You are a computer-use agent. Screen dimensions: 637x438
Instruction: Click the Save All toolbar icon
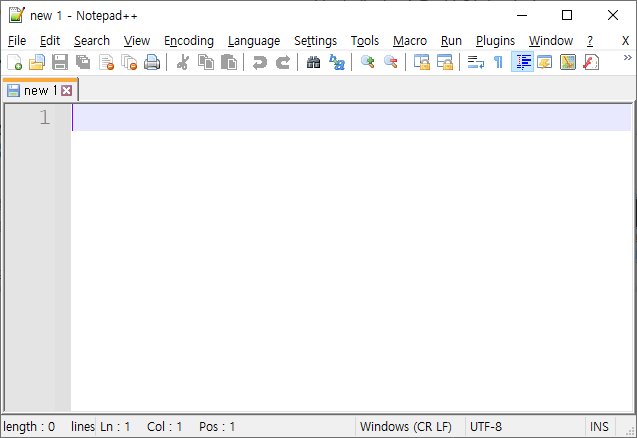(x=83, y=62)
